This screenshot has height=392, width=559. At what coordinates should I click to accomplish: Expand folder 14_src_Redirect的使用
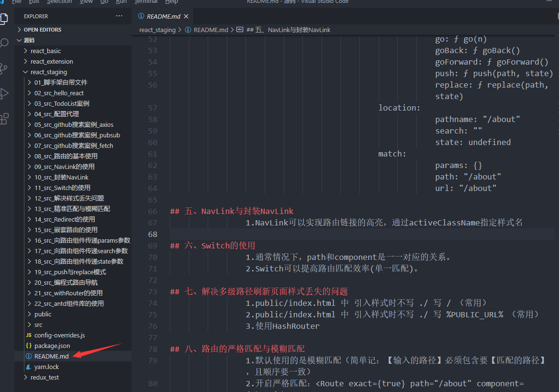click(29, 219)
